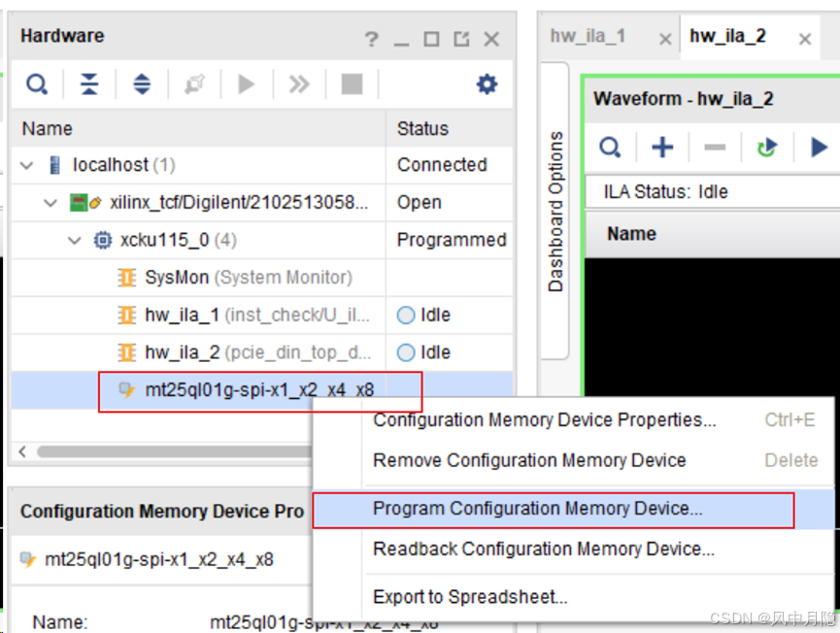Stop trigger in Hardware toolbar
The height and width of the screenshot is (633, 840).
point(352,84)
